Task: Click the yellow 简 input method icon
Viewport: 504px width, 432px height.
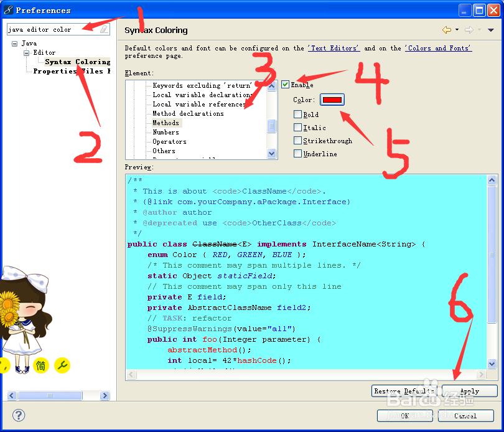Action: click(41, 365)
